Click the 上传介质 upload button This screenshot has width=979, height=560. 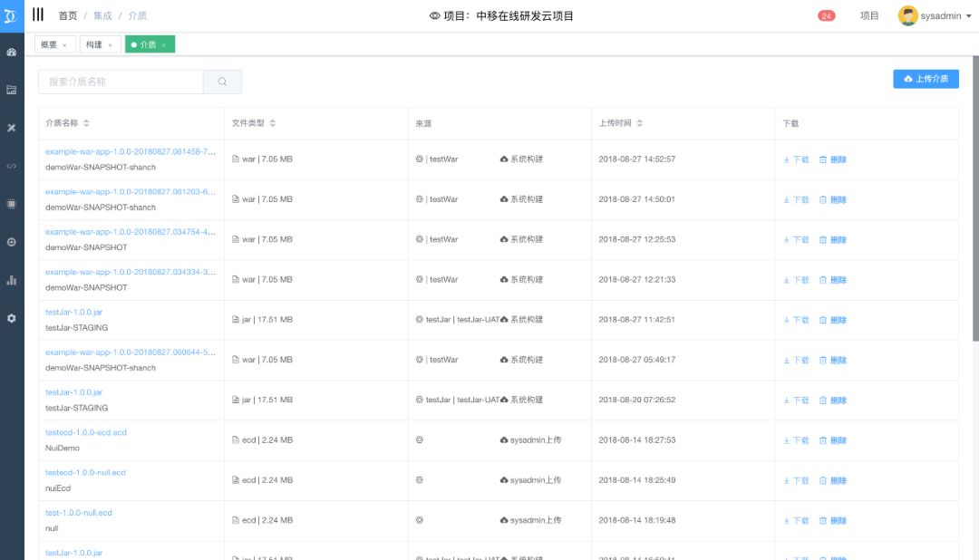pyautogui.click(x=926, y=79)
